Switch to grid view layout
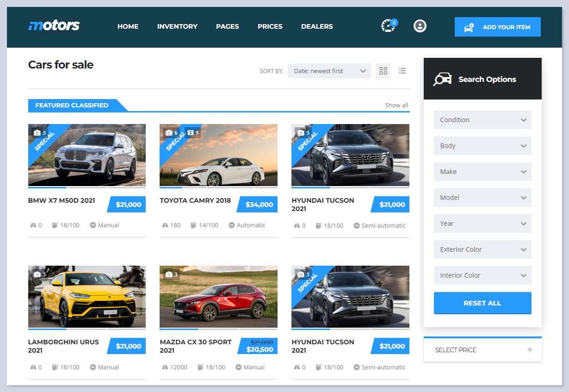The image size is (569, 392). [383, 71]
